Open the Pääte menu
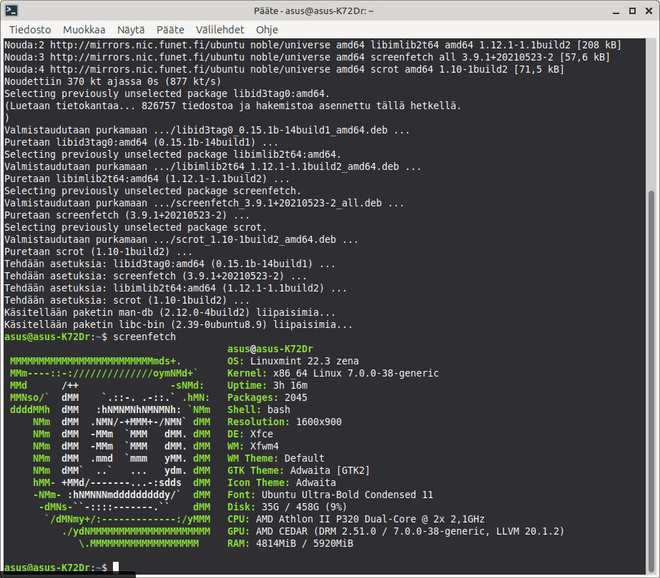The image size is (660, 578). (170, 30)
